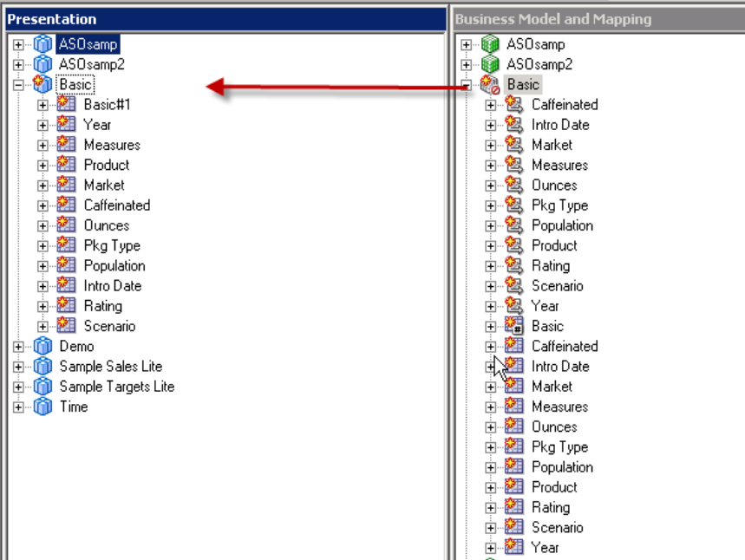This screenshot has width=745, height=560.
Task: Click the Time subject area icon
Action: tap(42, 407)
